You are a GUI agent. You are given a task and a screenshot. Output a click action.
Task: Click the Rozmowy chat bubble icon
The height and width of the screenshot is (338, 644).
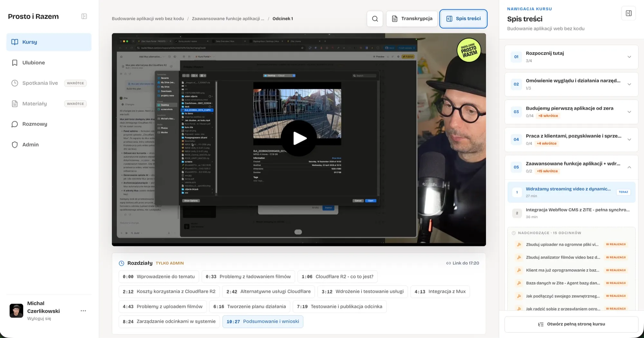pyautogui.click(x=15, y=124)
